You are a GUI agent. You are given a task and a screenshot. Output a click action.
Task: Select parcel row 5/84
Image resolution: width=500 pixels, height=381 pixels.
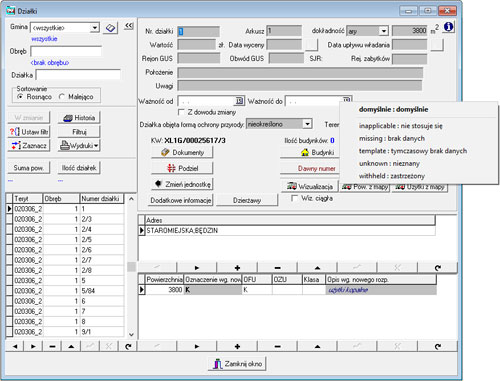[x=65, y=291]
